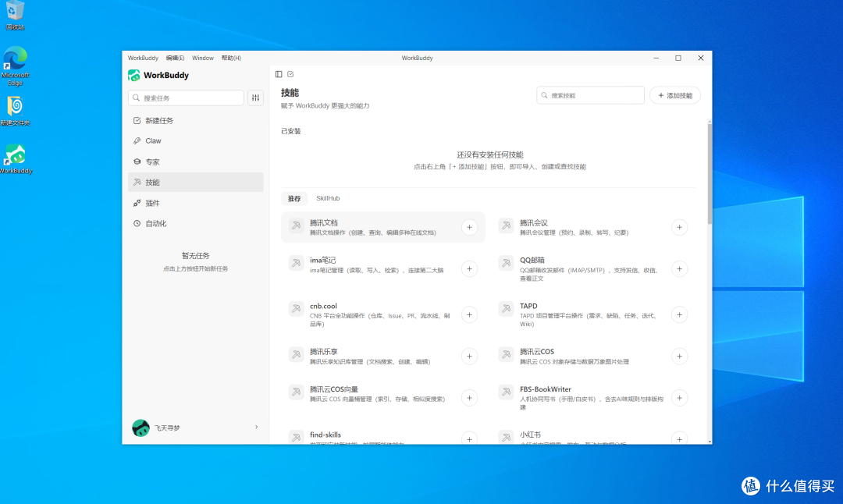Click the 小红书 skill title

pyautogui.click(x=530, y=435)
